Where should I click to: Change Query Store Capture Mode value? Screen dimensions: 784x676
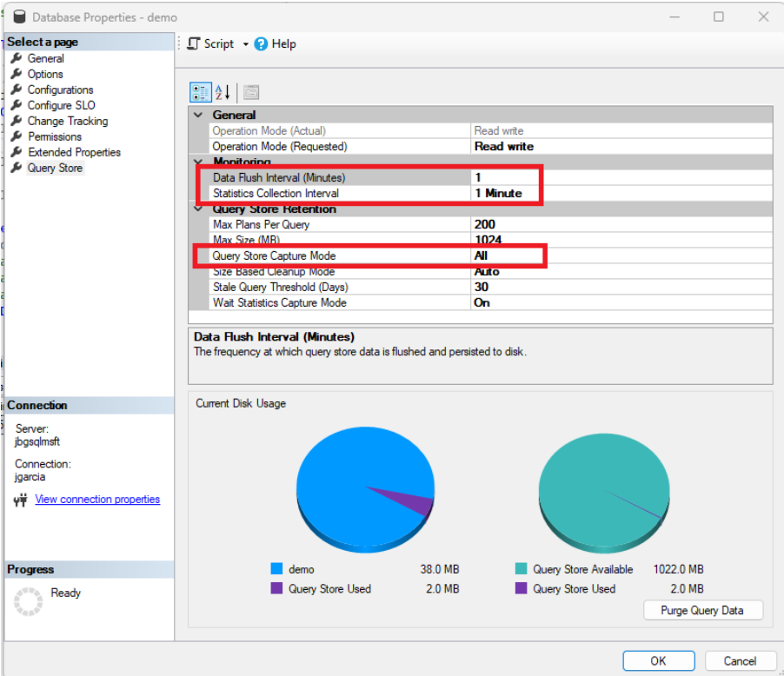(x=621, y=255)
